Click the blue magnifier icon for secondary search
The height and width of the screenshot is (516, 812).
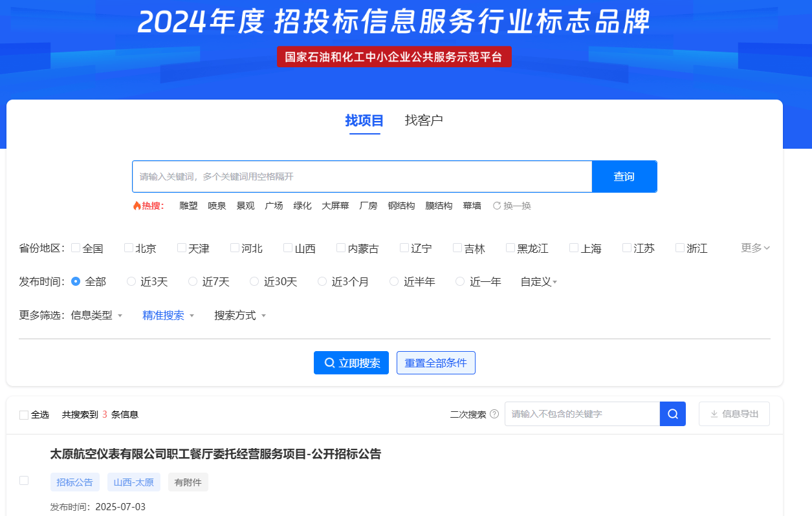672,414
